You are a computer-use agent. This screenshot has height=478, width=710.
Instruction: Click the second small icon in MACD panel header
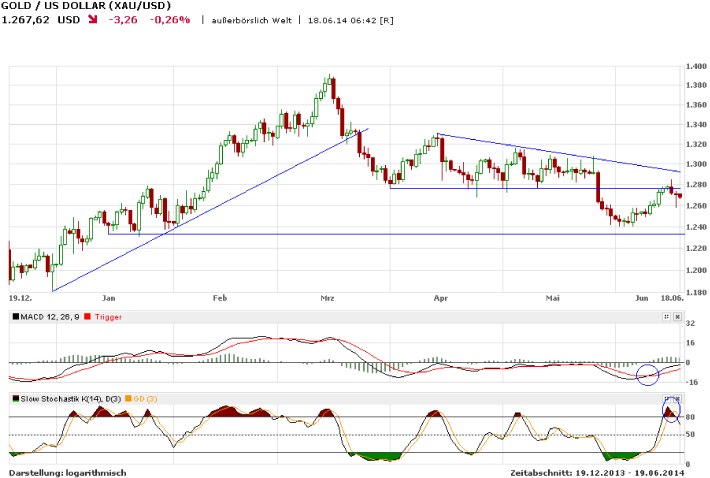(676, 317)
